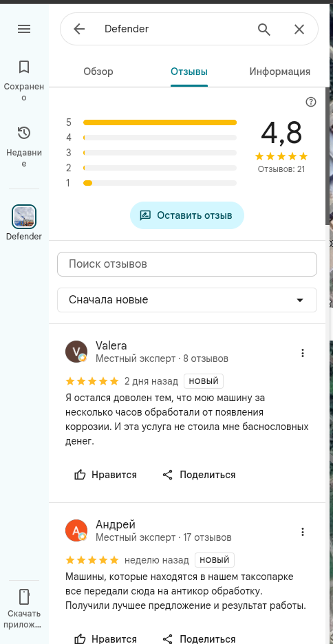Image resolution: width=333 pixels, height=644 pixels.
Task: Click 'Местный эксперт · 8 отзывов' text
Action: tap(162, 358)
